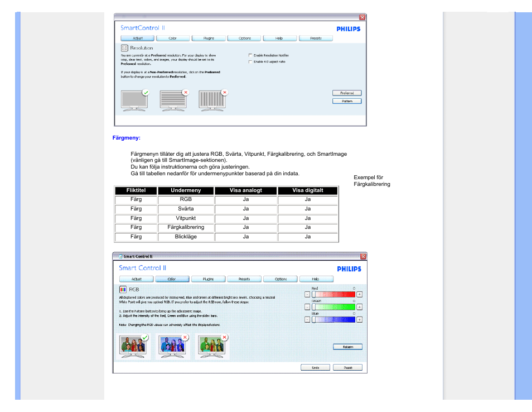Decrease Green with its minus button
532x412 pixels.
(307, 307)
